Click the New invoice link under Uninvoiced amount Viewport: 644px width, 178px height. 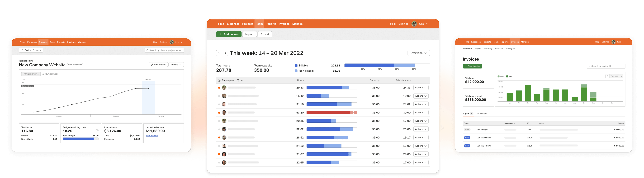152,135
